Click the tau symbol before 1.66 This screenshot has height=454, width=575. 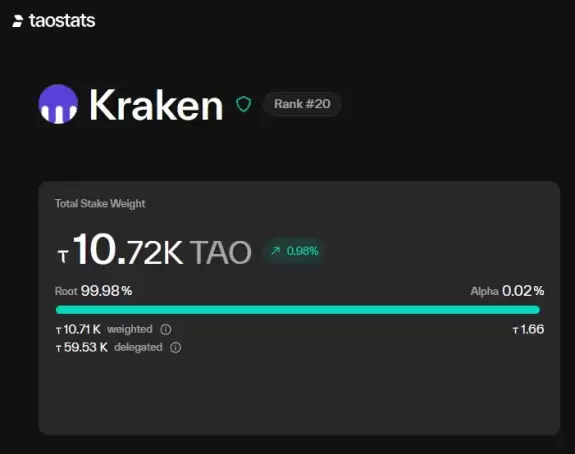[516, 331]
